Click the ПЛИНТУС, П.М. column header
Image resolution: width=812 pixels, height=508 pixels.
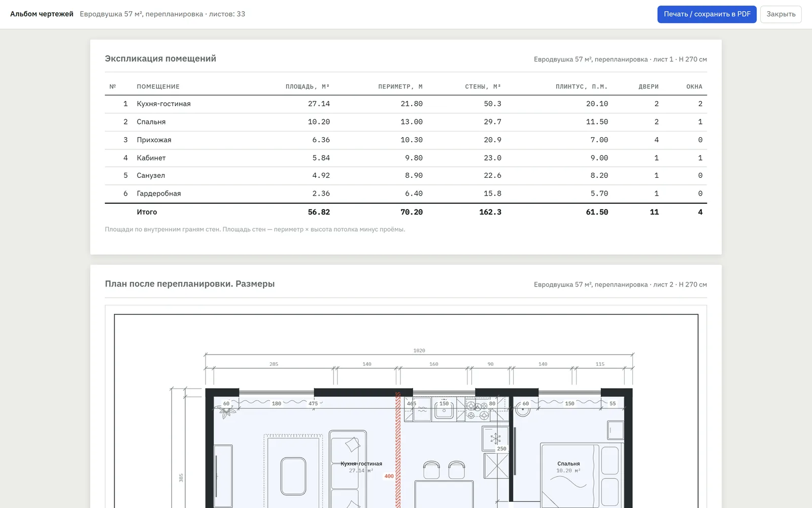point(582,86)
